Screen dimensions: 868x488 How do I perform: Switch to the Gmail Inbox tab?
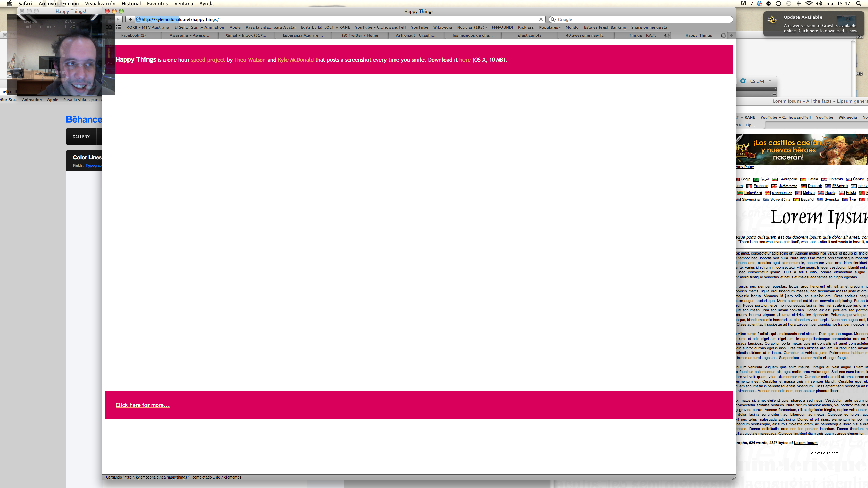pos(246,35)
